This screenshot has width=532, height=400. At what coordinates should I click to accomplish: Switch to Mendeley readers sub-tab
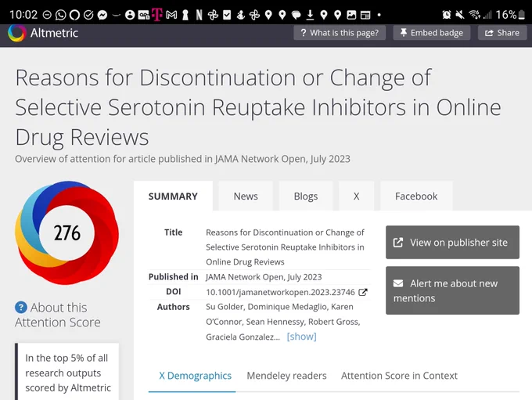coord(286,376)
